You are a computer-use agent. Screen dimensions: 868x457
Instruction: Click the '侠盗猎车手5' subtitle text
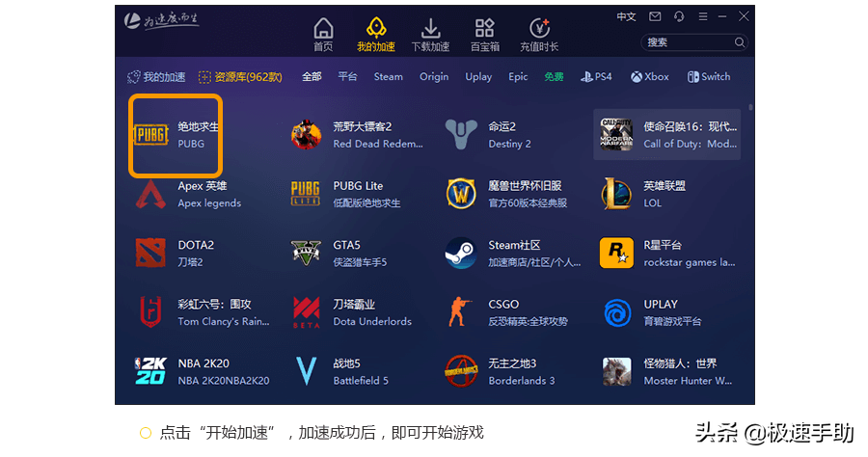[x=360, y=262]
